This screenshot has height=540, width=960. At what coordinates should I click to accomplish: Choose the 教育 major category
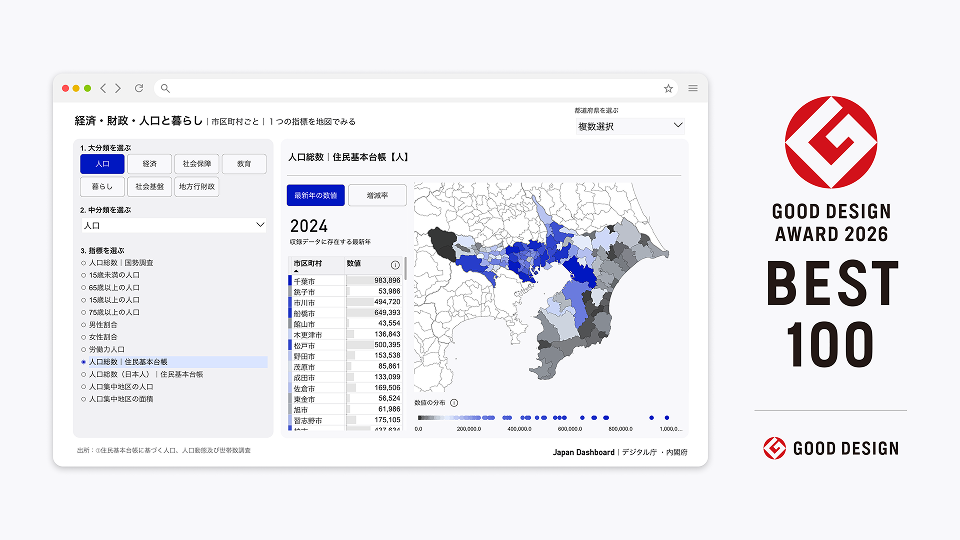(x=244, y=163)
